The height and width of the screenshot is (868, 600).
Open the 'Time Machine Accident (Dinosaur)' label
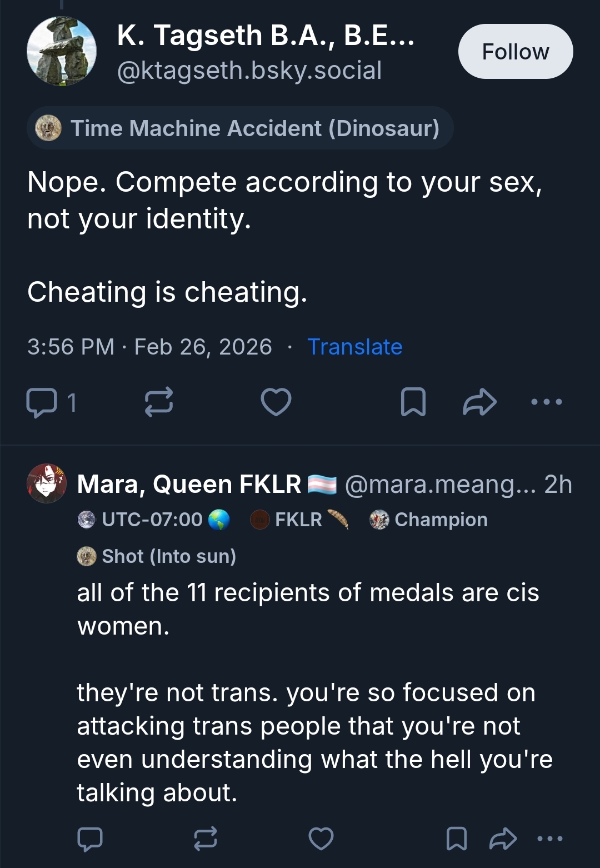click(240, 128)
